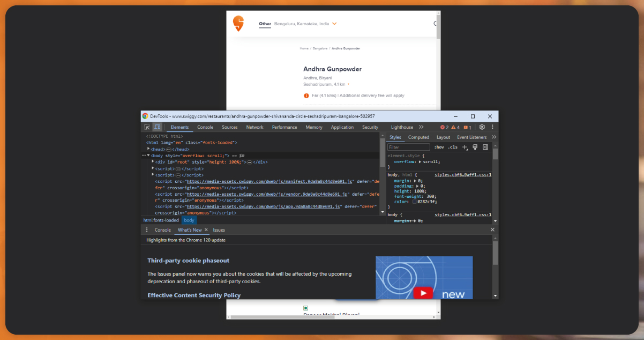Select the Layout sidebar tab
644x340 pixels.
[x=443, y=137]
